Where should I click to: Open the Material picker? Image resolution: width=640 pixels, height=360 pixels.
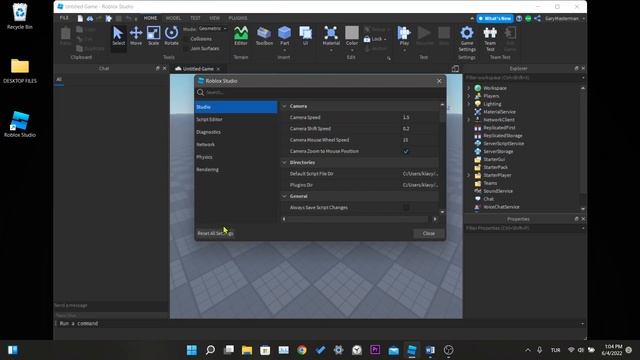tap(331, 37)
